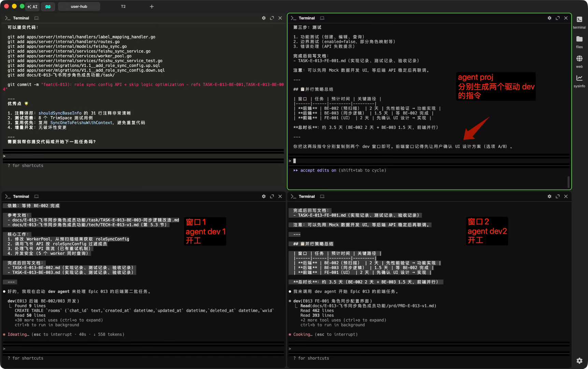Image resolution: width=588 pixels, height=369 pixels.
Task: Click the top-right terminal scrollbar
Action: coord(568,182)
